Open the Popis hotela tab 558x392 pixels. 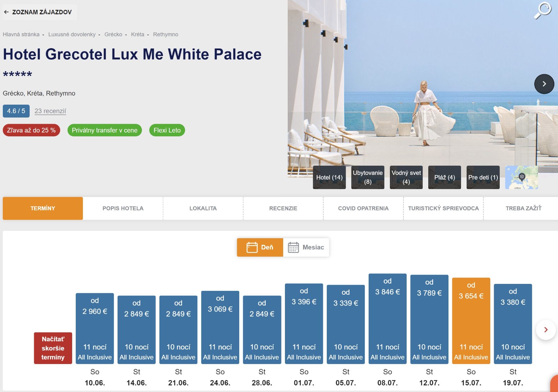point(123,208)
